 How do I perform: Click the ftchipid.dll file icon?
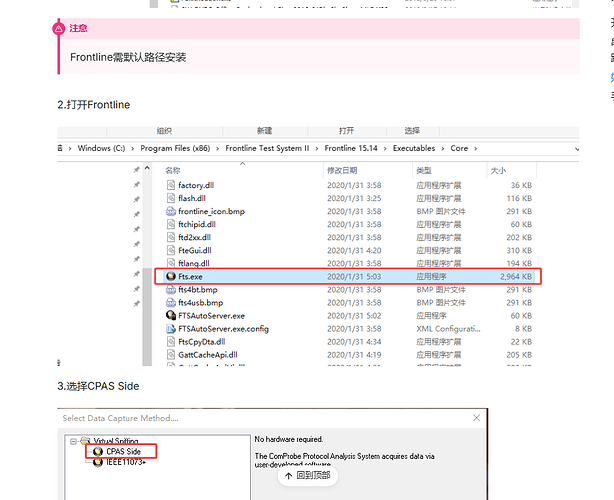(171, 224)
